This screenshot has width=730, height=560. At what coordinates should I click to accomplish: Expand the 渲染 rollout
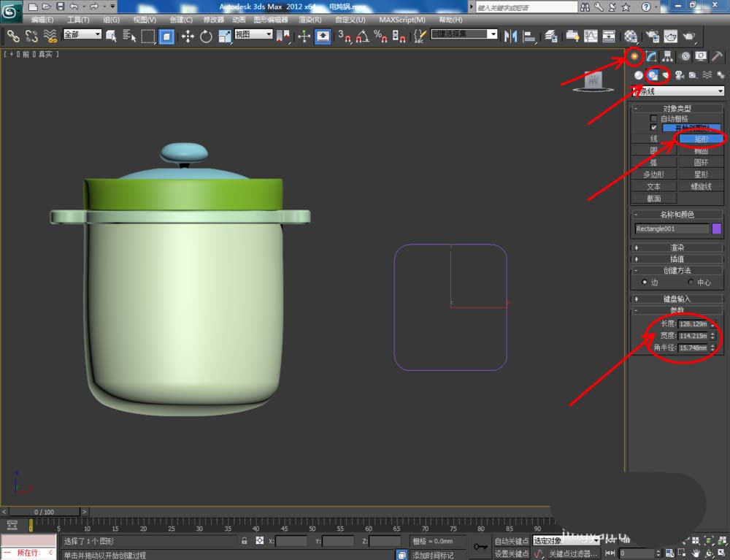pyautogui.click(x=677, y=248)
